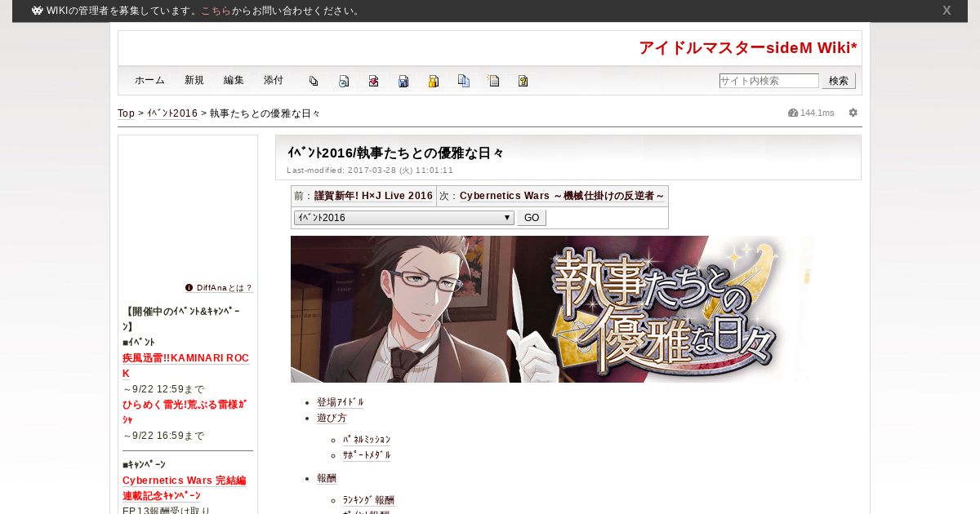
Task: Click the page-with-clock diff icon
Action: point(344,81)
